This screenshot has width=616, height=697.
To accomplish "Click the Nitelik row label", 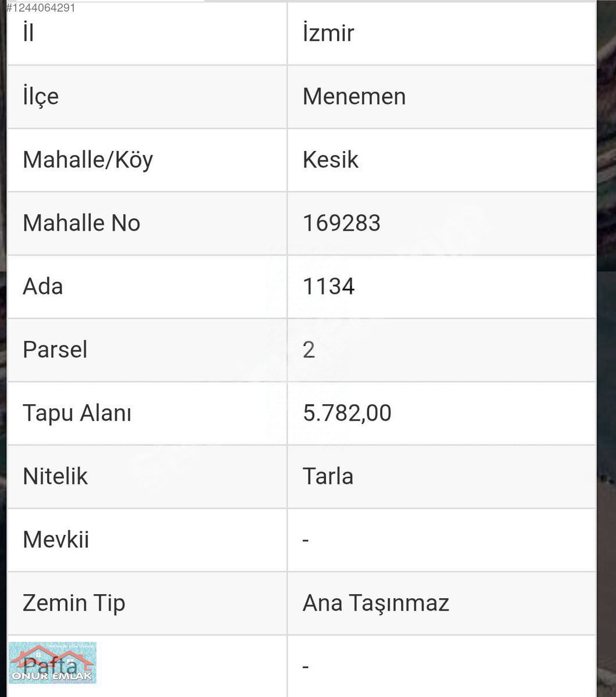I will (55, 476).
